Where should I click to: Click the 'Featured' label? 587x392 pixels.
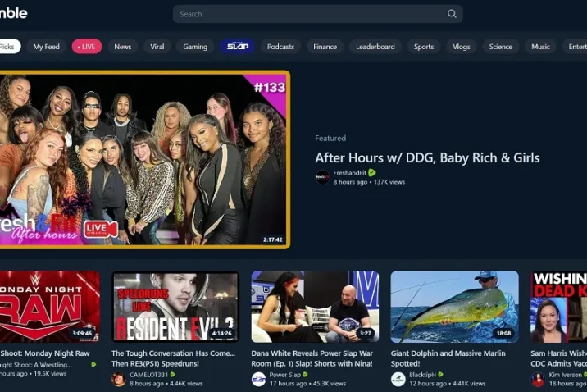tap(330, 138)
